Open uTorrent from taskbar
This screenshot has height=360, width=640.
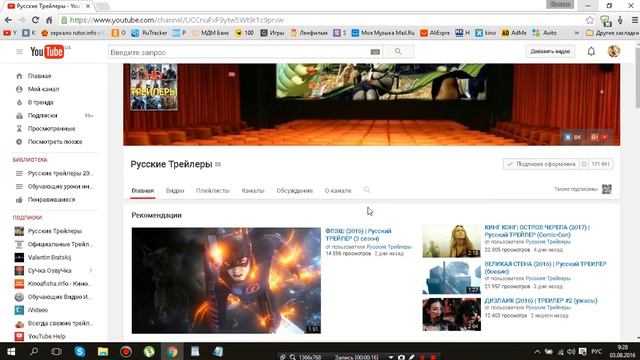coord(149,351)
